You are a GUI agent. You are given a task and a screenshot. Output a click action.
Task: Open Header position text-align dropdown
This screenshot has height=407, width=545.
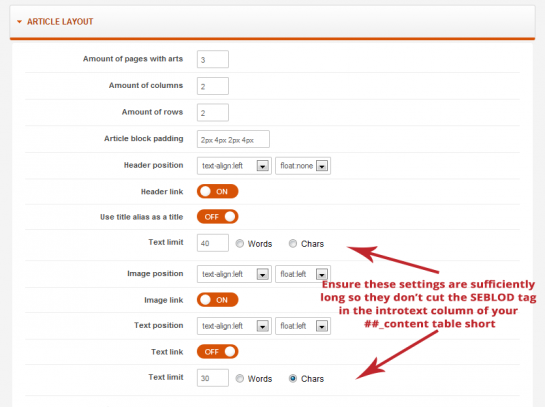[234, 166]
